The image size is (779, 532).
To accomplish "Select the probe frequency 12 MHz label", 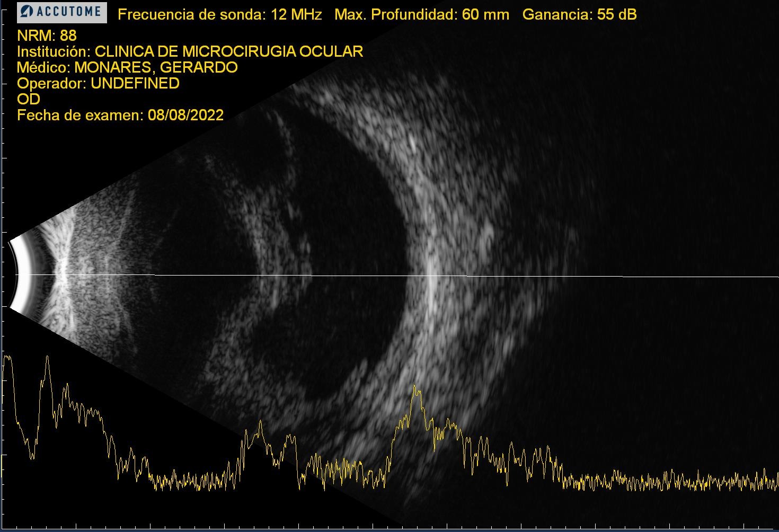I will click(219, 14).
